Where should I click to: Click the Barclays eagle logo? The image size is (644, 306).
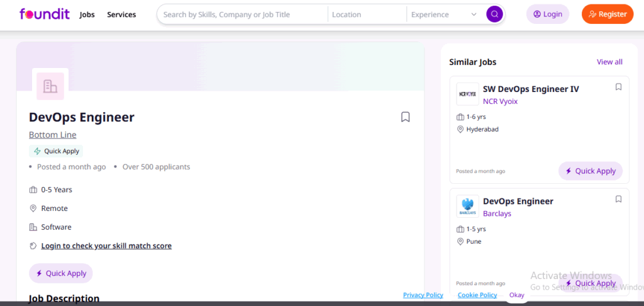(467, 206)
